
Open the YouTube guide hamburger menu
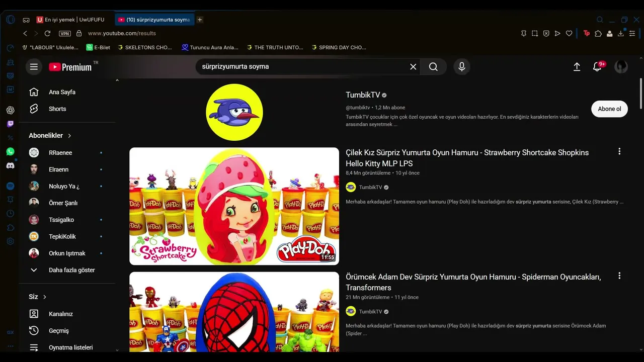coord(34,67)
